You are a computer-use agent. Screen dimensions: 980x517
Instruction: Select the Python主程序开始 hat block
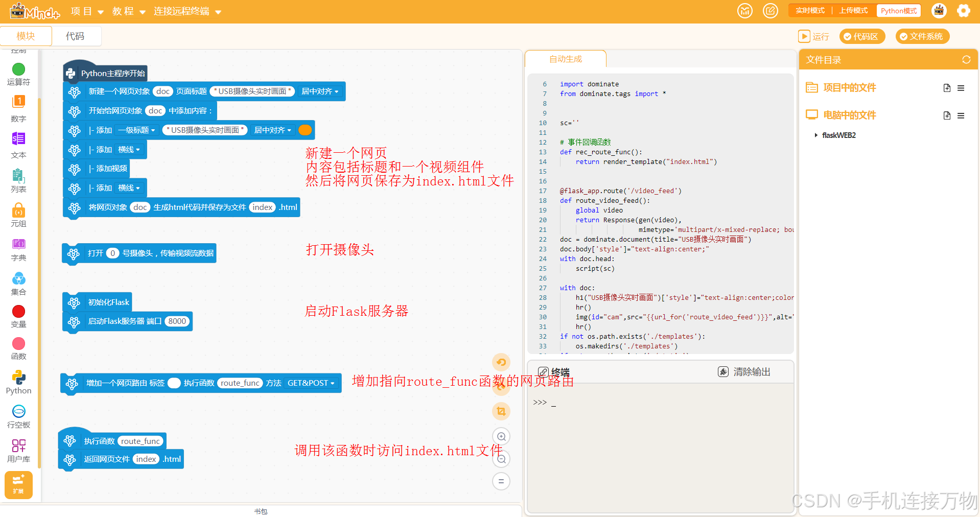(x=106, y=73)
